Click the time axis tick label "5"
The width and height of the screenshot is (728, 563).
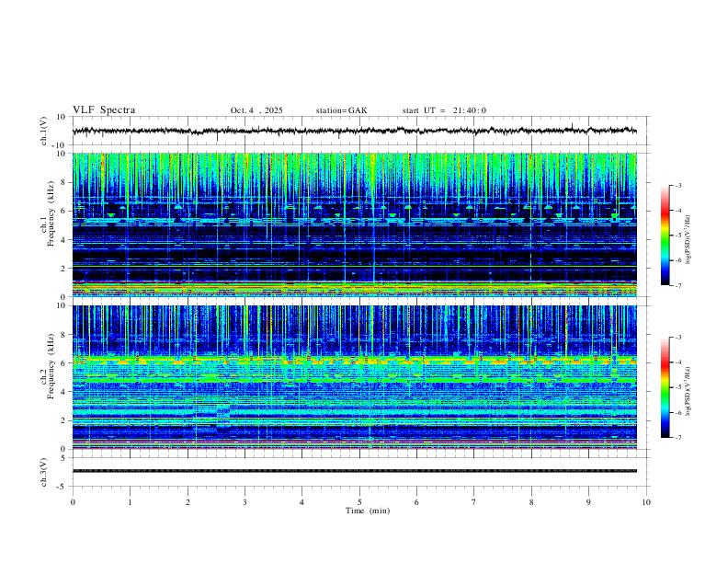[x=359, y=502]
